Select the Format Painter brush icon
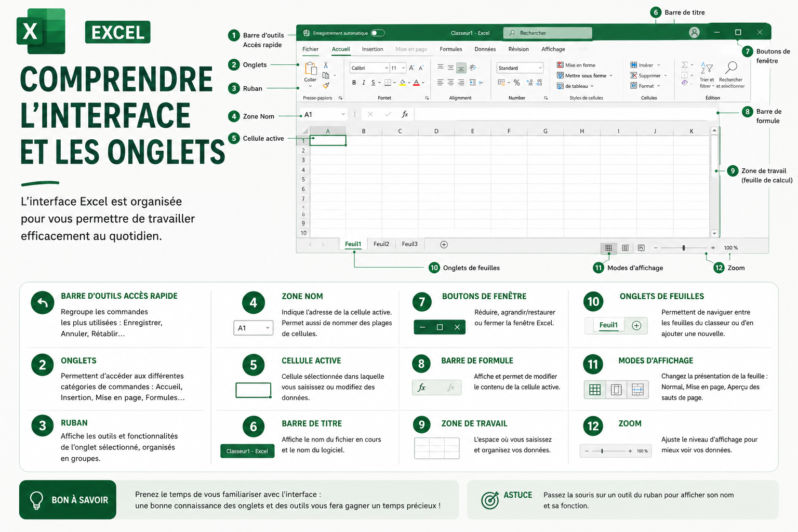798x532 pixels. (x=326, y=85)
